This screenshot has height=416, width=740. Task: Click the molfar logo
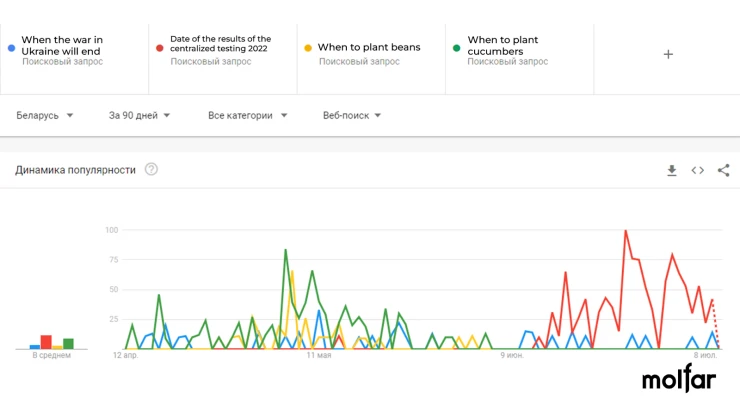(679, 378)
